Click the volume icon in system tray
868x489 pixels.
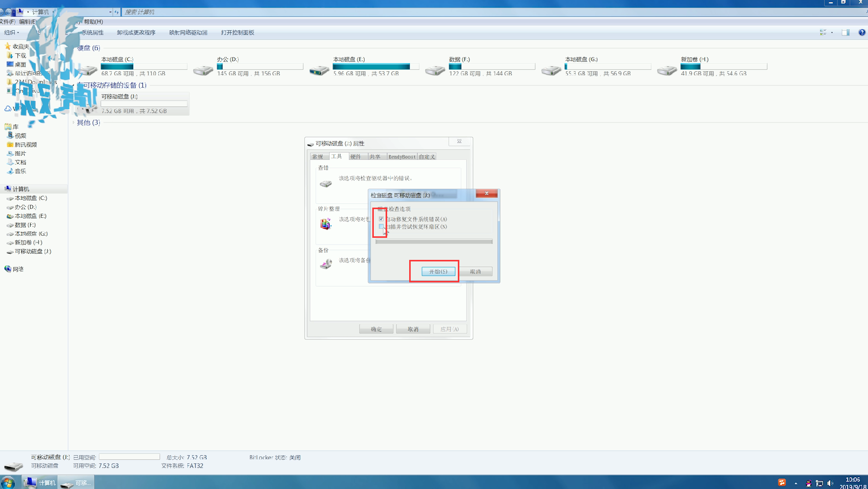pyautogui.click(x=830, y=483)
